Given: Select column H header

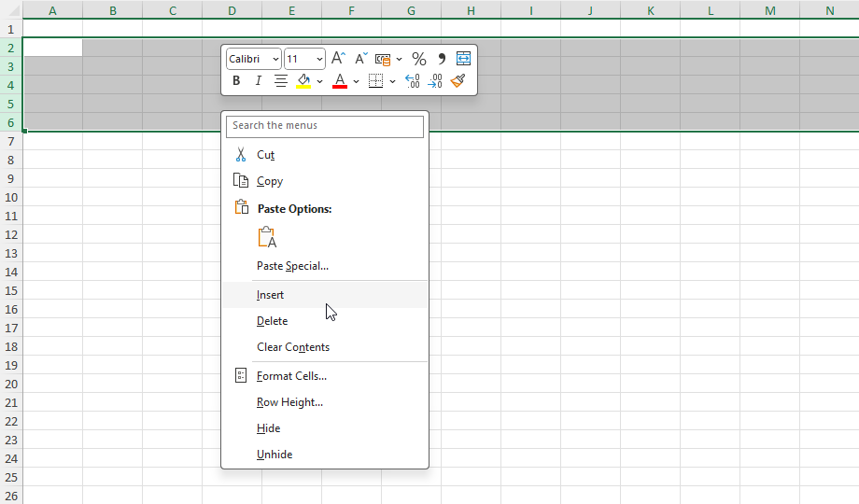Looking at the screenshot, I should tap(471, 10).
